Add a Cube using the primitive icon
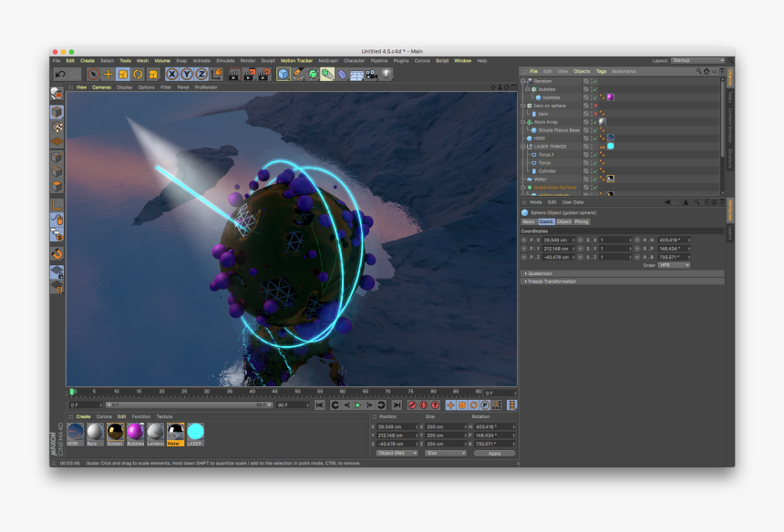The height and width of the screenshot is (532, 784). coord(283,75)
